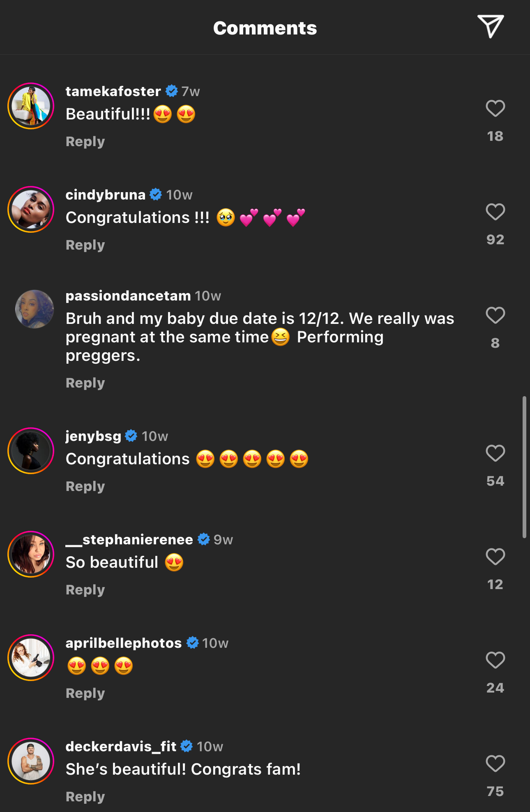The image size is (530, 812).
Task: Like cindybruna's Congratulations comment
Action: pos(495,212)
